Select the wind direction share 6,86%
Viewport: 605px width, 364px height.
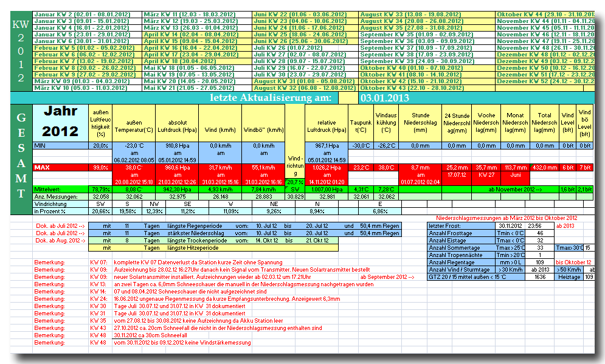click(x=380, y=211)
